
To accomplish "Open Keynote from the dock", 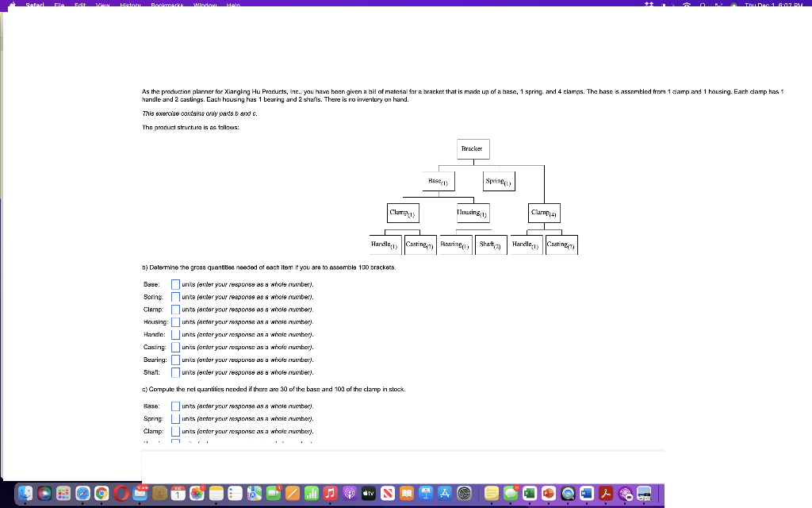I will click(x=426, y=494).
